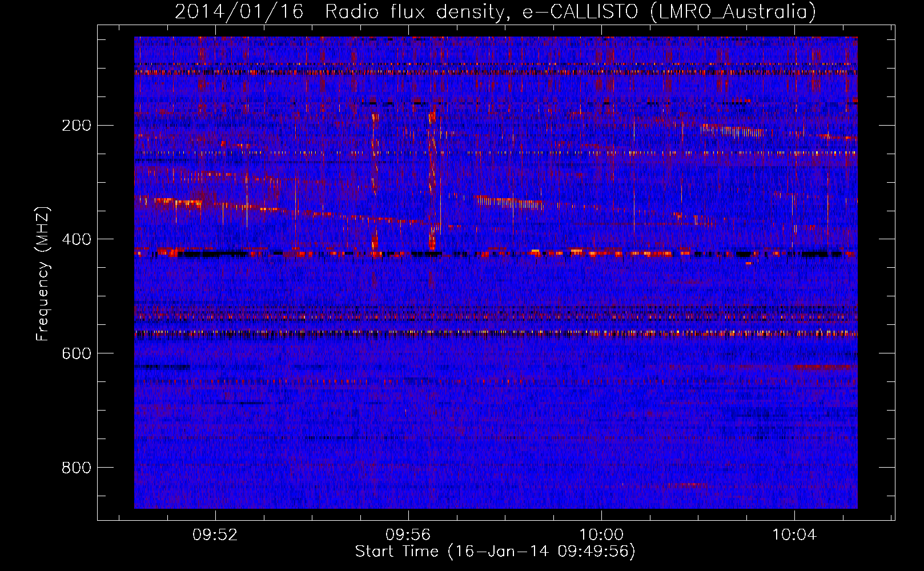
Task: Click the '200' frequency tick label
Action: pos(77,125)
